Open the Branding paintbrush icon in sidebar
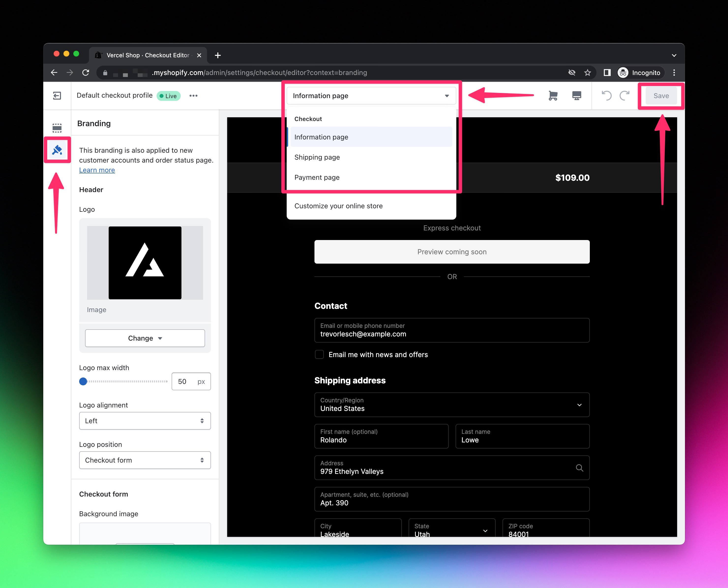The height and width of the screenshot is (588, 728). pos(57,150)
